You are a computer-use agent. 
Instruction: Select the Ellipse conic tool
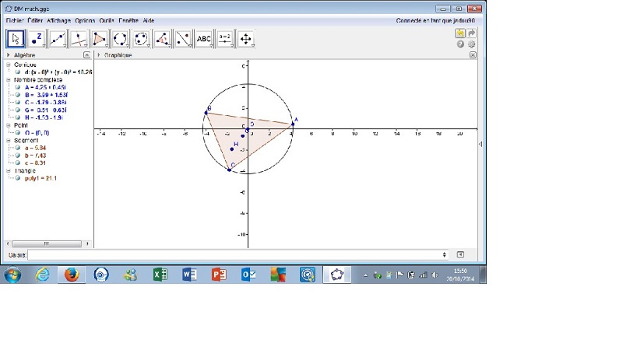(141, 39)
